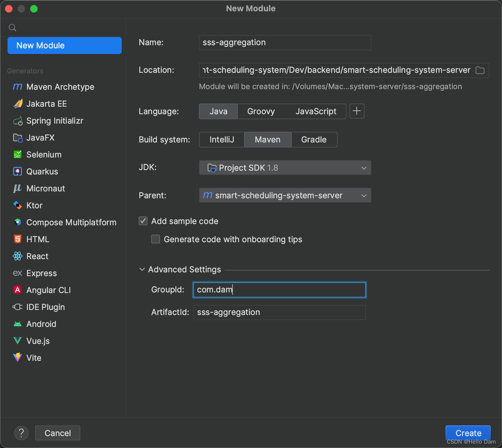Select the Vue.js generator icon
The width and height of the screenshot is (502, 448).
click(18, 341)
